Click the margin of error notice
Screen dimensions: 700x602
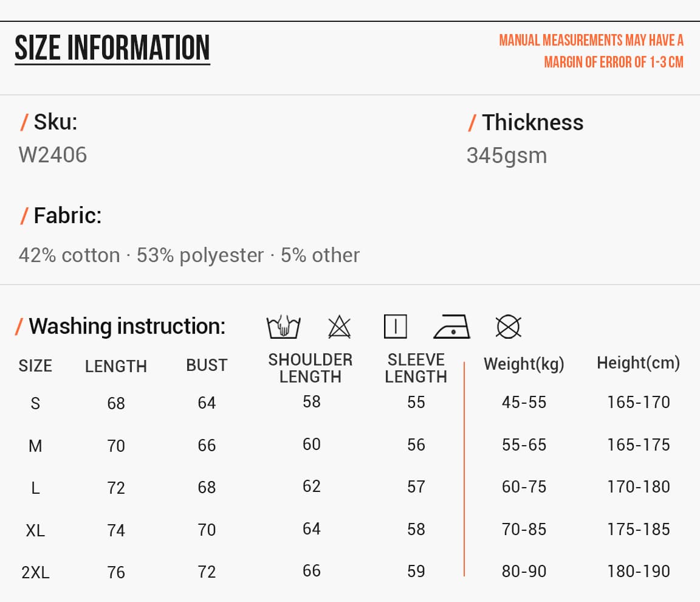pyautogui.click(x=591, y=51)
